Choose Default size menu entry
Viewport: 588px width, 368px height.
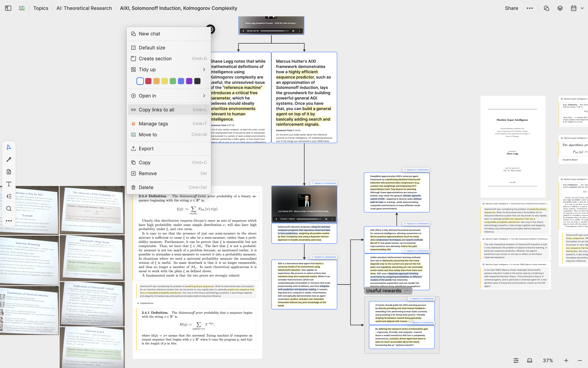click(x=169, y=48)
